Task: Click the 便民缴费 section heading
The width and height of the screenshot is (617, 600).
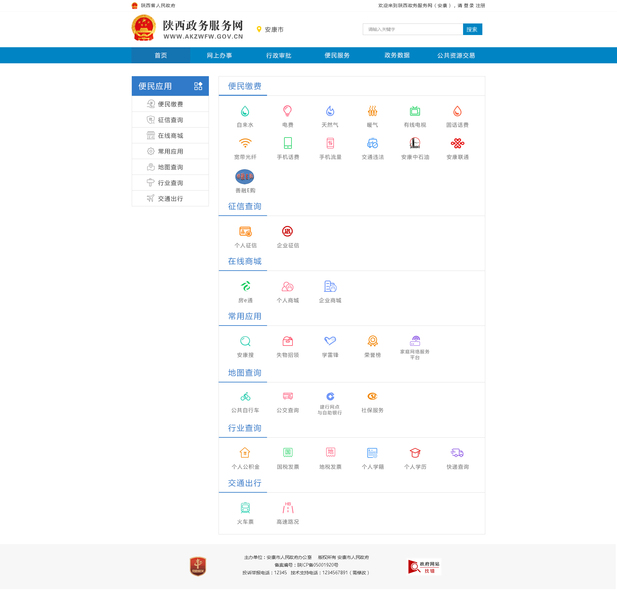Action: tap(244, 86)
